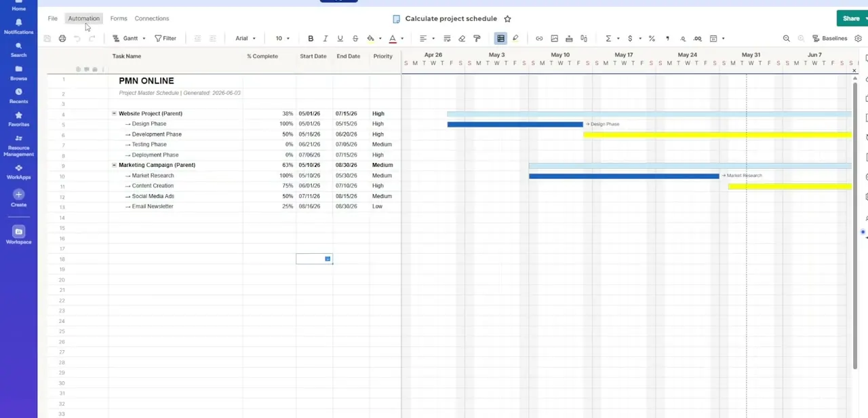The image size is (868, 418).
Task: Open the Gantt view dropdown
Action: 129,39
